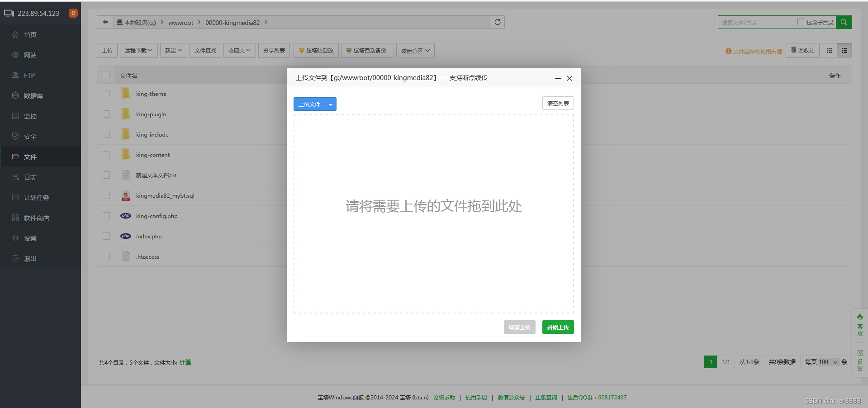This screenshot has height=408, width=868.
Task: Click the king-include folder icon
Action: [x=126, y=134]
